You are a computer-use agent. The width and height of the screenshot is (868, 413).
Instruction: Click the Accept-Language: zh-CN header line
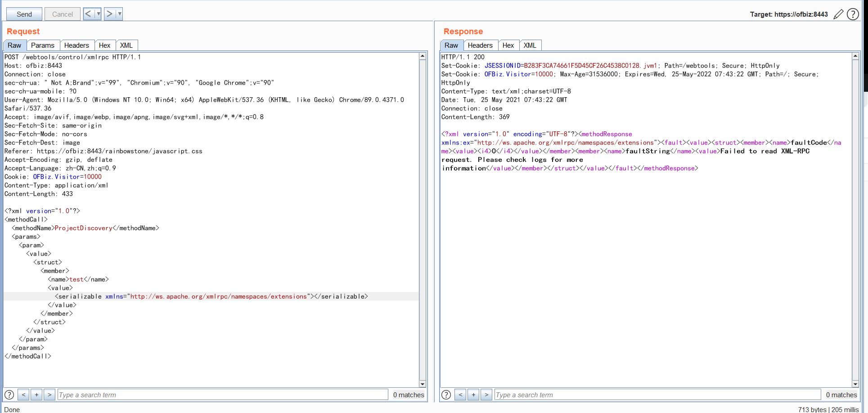60,168
